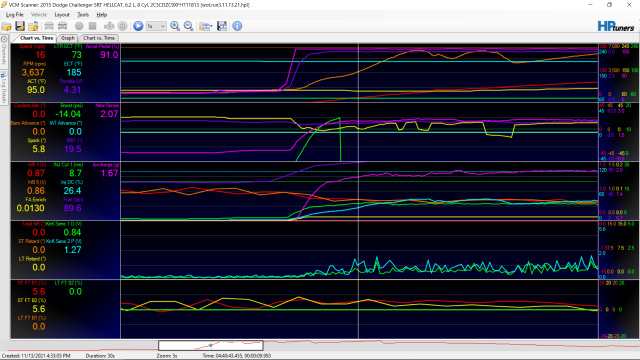Switch to the second Chart vs. Time tab
640x360 pixels.
99,38
